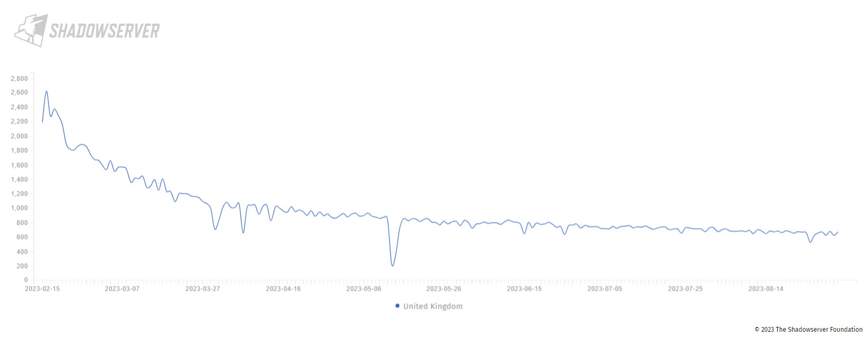Click the 2023-03-07 date axis label
The width and height of the screenshot is (868, 337).
122,289
